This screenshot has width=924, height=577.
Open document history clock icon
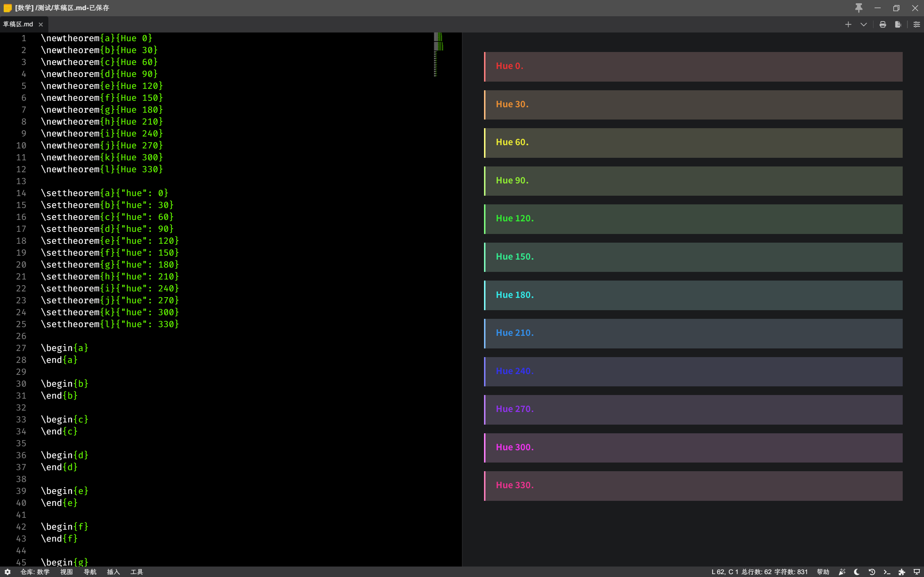click(872, 572)
